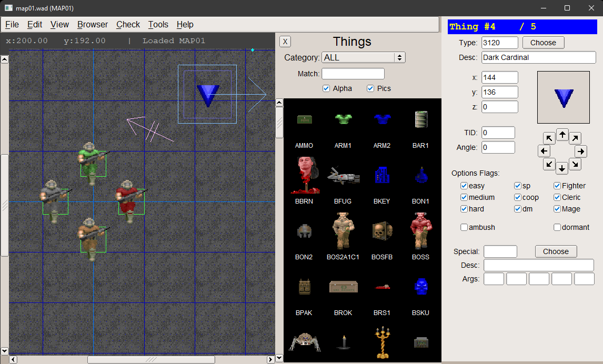
Task: Uncheck the hard skill flag
Action: pyautogui.click(x=464, y=209)
